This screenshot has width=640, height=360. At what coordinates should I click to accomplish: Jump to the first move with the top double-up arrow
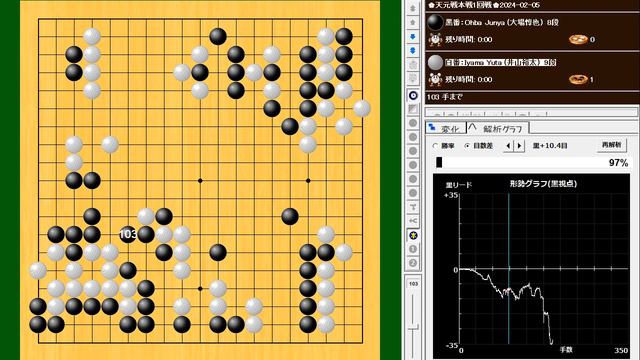pos(413,8)
